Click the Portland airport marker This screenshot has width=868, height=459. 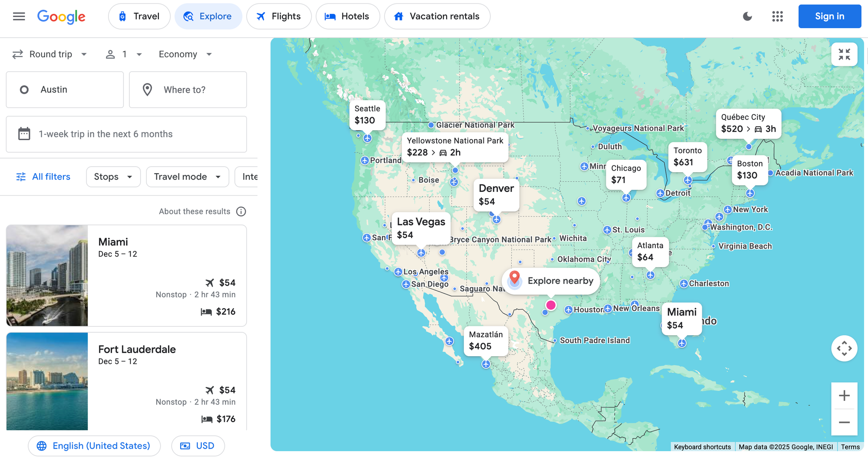coord(365,161)
